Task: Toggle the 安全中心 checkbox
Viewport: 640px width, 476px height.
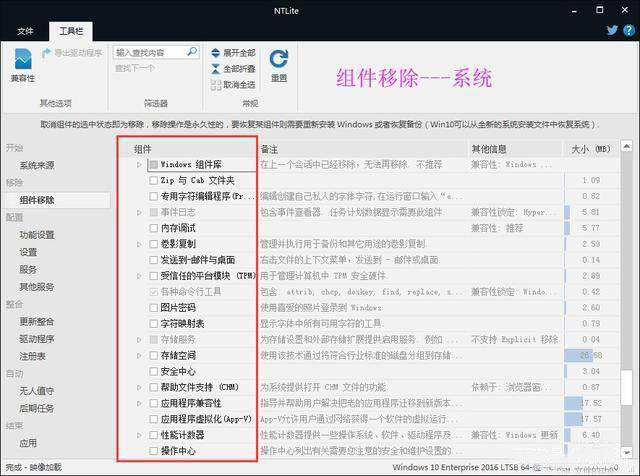Action: pos(153,371)
